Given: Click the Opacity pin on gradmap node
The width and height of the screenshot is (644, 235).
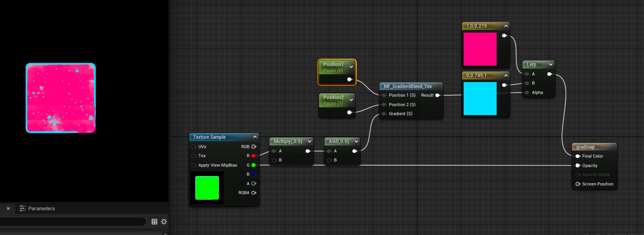Looking at the screenshot, I should tap(578, 165).
